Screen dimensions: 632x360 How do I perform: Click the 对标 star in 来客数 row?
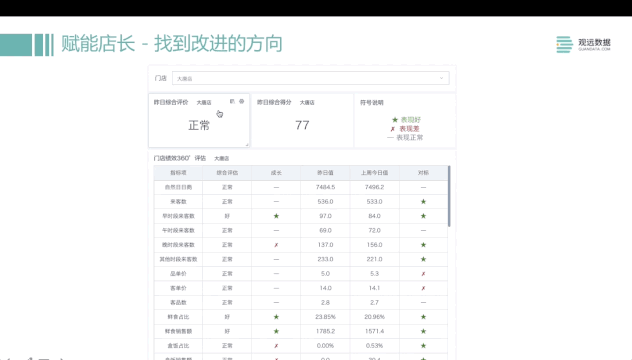pos(423,202)
